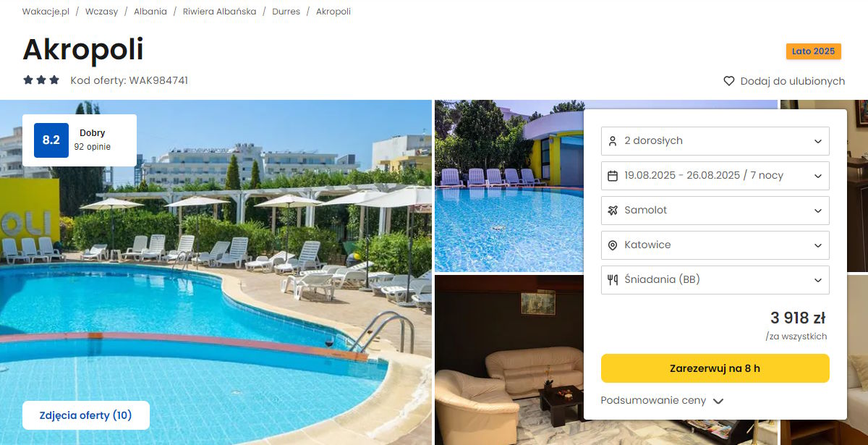The height and width of the screenshot is (445, 868).
Task: Click the 8.2 rating score badge
Action: point(51,140)
